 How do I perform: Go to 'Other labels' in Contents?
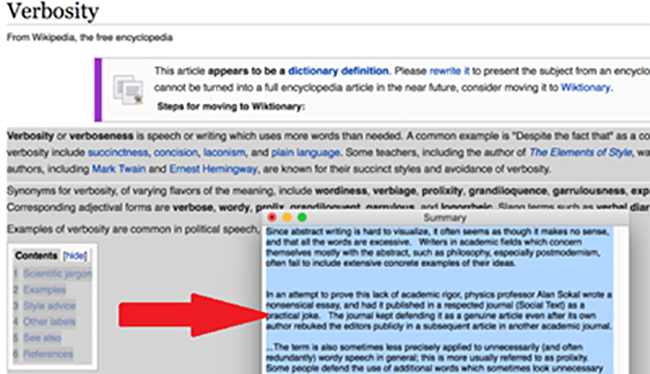49,322
